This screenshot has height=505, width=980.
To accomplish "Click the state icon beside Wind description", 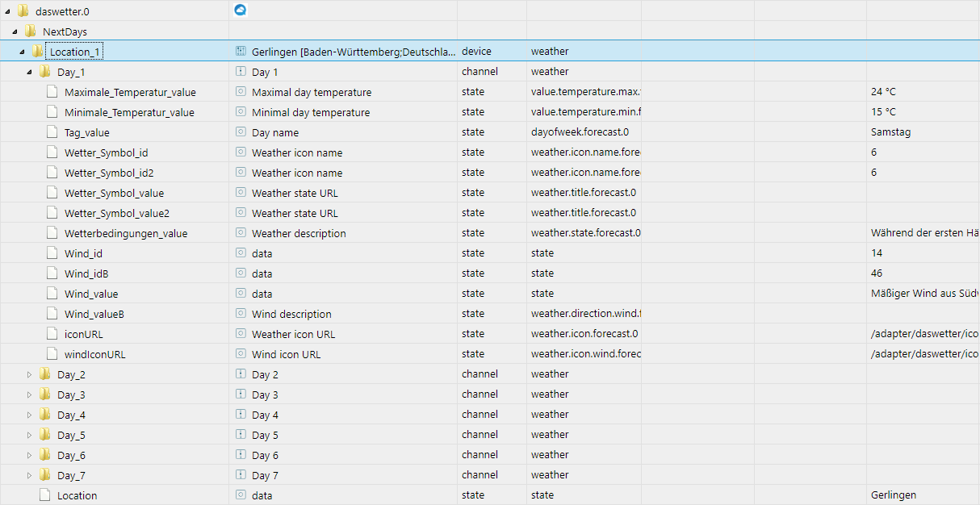I will coord(240,314).
